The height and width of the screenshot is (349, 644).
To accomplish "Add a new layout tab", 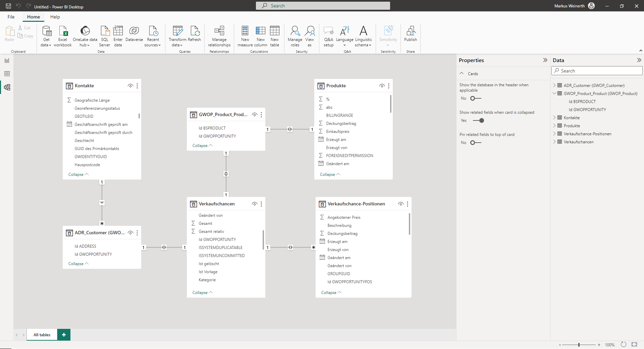I will tap(64, 335).
